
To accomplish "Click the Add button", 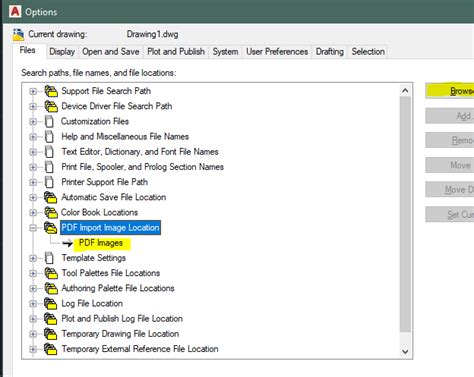I will point(450,116).
